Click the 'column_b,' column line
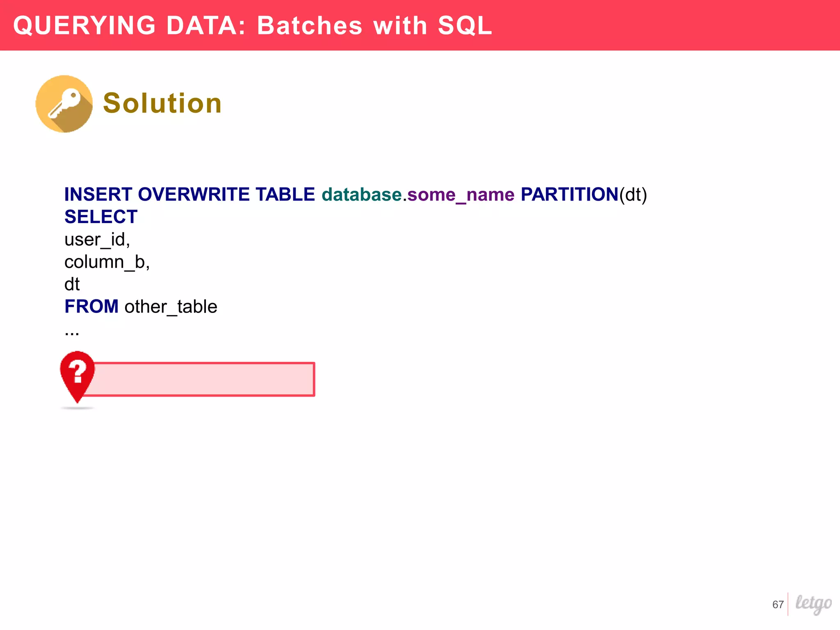The height and width of the screenshot is (630, 840). pyautogui.click(x=107, y=262)
